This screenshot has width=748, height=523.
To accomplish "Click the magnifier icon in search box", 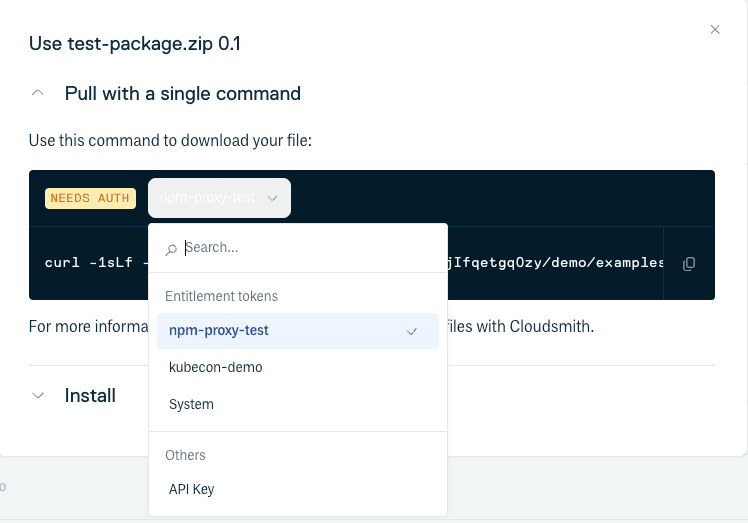I will click(x=172, y=248).
